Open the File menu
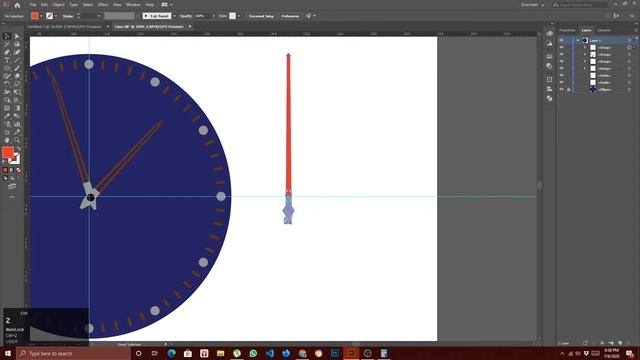Screen dimensions: 640x360 33,4
